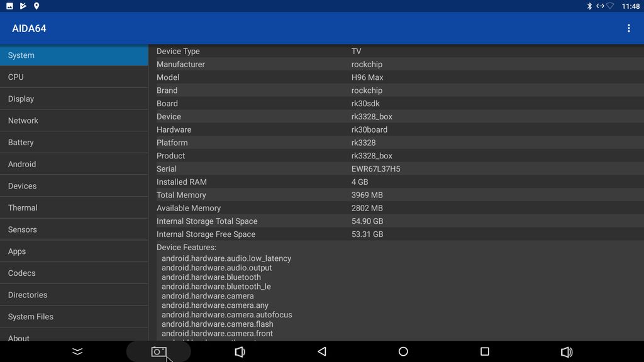644x362 pixels.
Task: Select android.hardware.audio.low_latency feature
Action: tap(226, 258)
